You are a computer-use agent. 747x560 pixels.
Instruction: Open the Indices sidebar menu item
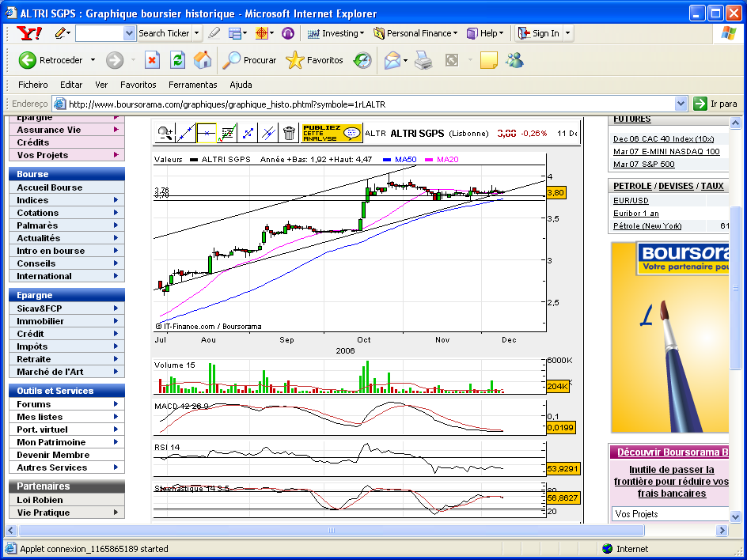tap(66, 200)
